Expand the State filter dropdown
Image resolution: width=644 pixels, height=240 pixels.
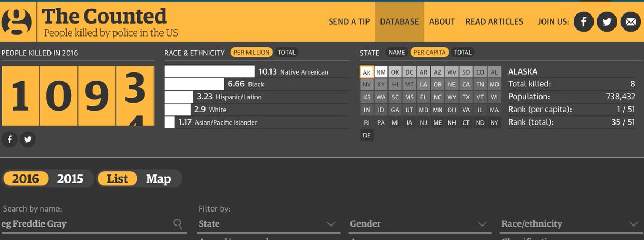coord(268,223)
